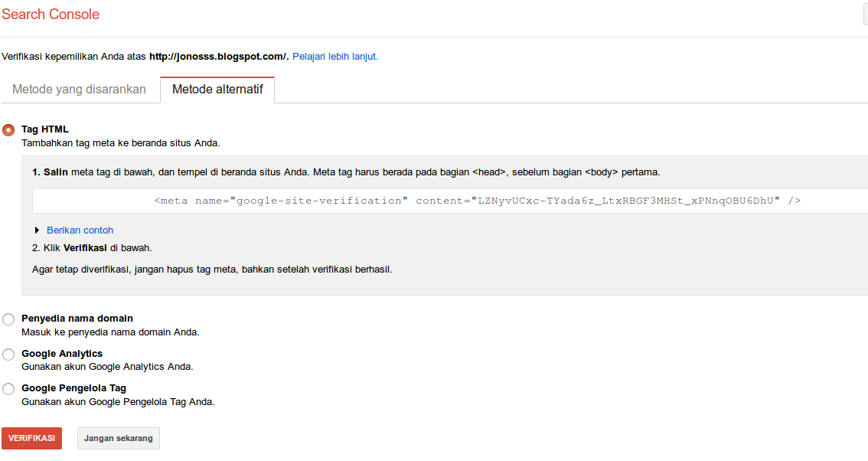
Task: Select the Google Analytics radio button
Action: (x=8, y=355)
